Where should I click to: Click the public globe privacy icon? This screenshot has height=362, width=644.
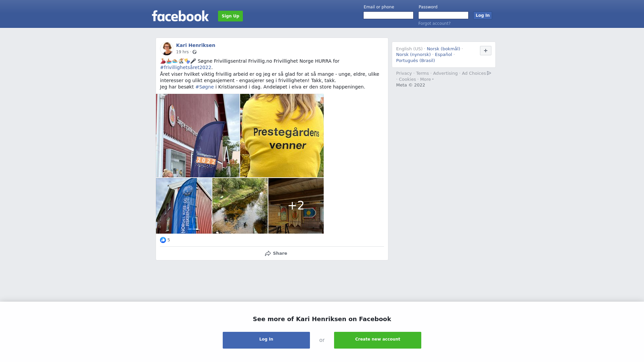[x=195, y=52]
